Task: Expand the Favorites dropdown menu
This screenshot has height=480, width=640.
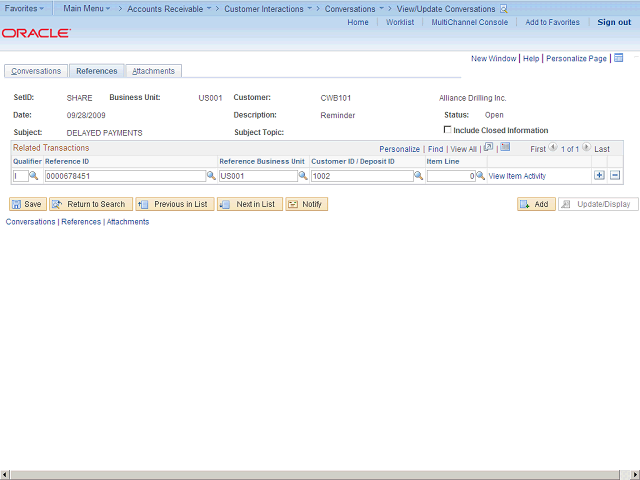Action: (x=25, y=8)
